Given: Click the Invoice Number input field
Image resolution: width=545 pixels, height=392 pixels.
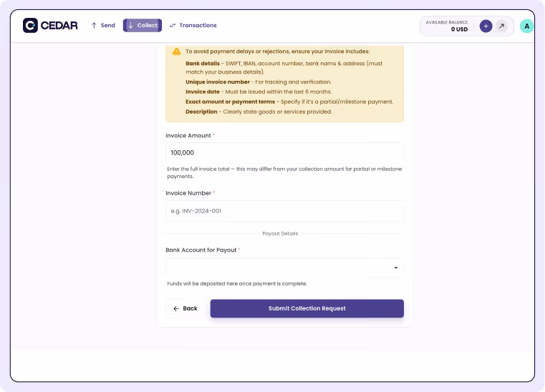Looking at the screenshot, I should pyautogui.click(x=284, y=211).
